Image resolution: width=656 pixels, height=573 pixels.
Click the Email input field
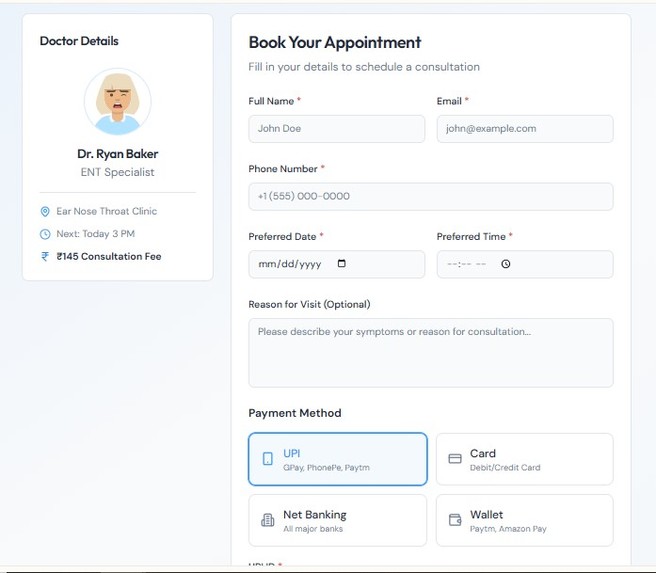point(525,129)
